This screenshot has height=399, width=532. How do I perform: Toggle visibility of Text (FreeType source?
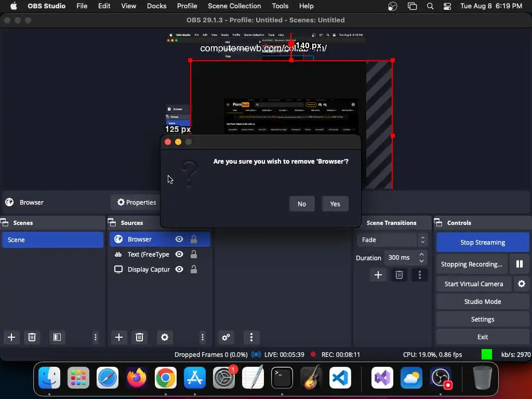point(179,254)
